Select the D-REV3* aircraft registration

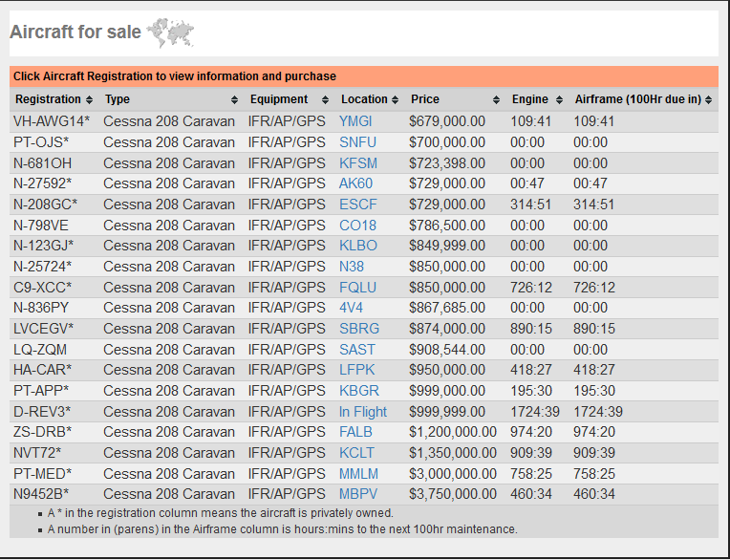(x=42, y=412)
